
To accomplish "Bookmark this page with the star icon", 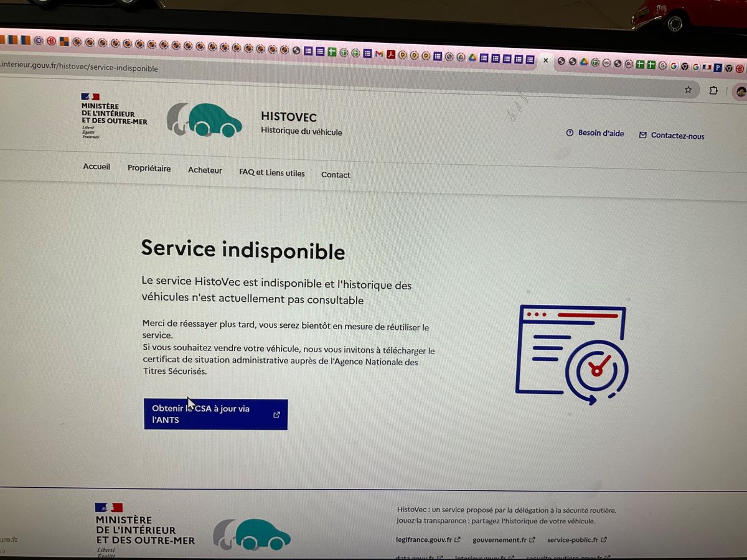I will tap(688, 90).
